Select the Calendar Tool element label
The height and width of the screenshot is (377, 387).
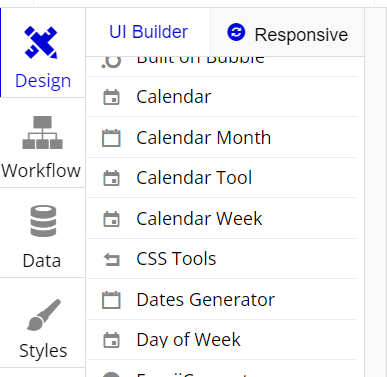tap(194, 178)
